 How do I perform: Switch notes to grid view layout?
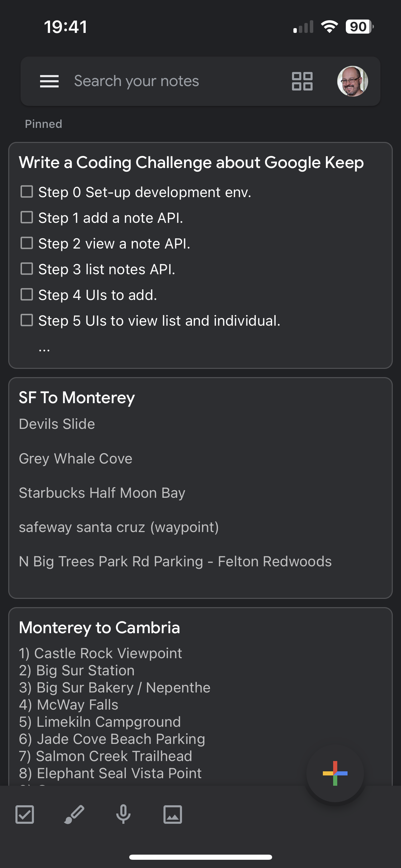coord(302,81)
